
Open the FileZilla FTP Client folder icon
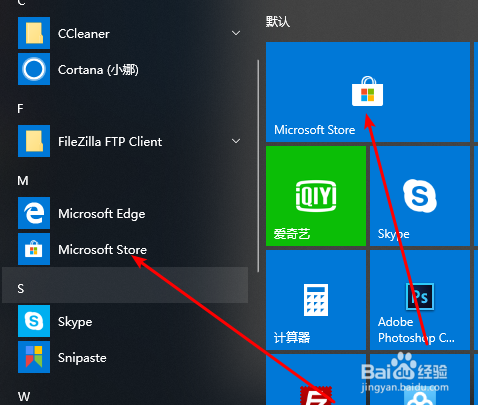(34, 141)
